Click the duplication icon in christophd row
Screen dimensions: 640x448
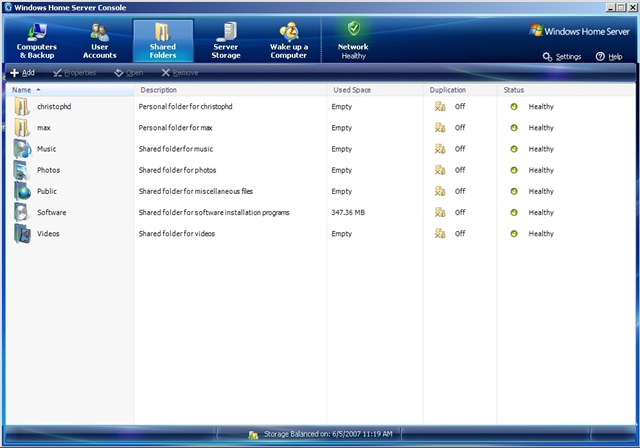tap(440, 106)
